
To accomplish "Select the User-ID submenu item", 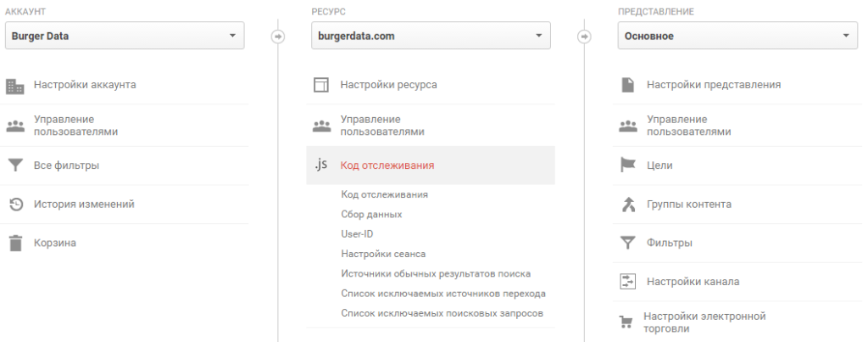I will click(357, 234).
